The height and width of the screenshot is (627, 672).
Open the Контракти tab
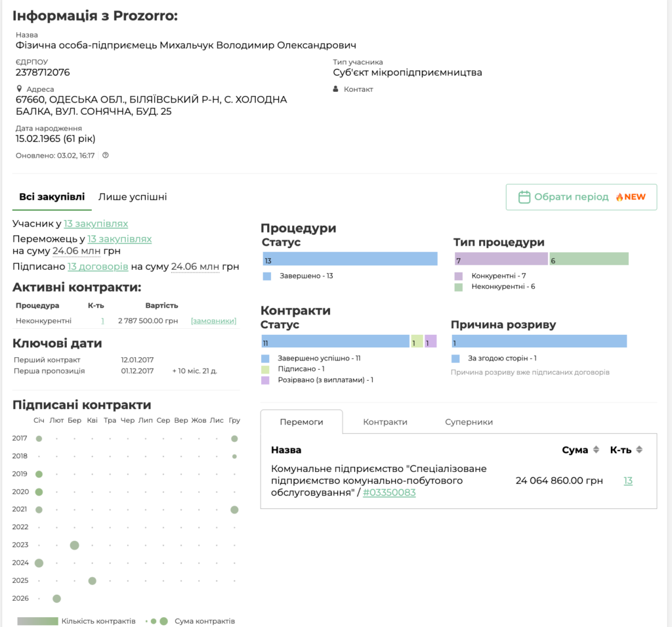[x=385, y=422]
